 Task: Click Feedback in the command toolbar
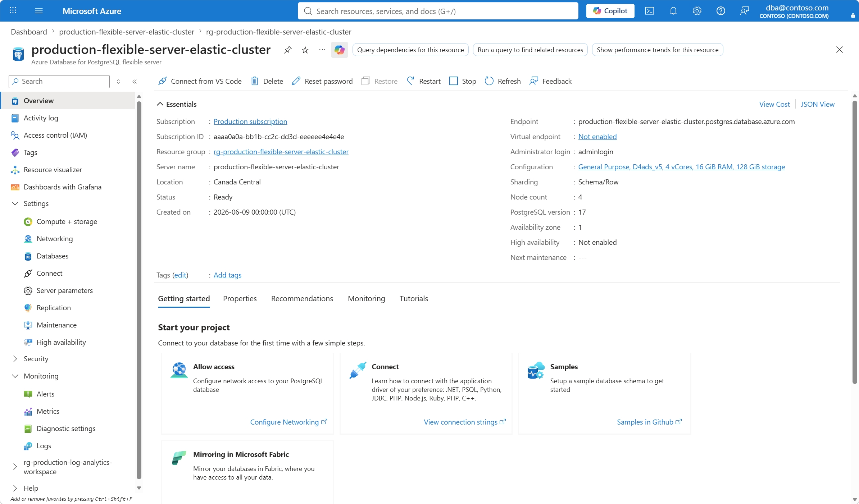[x=550, y=81]
